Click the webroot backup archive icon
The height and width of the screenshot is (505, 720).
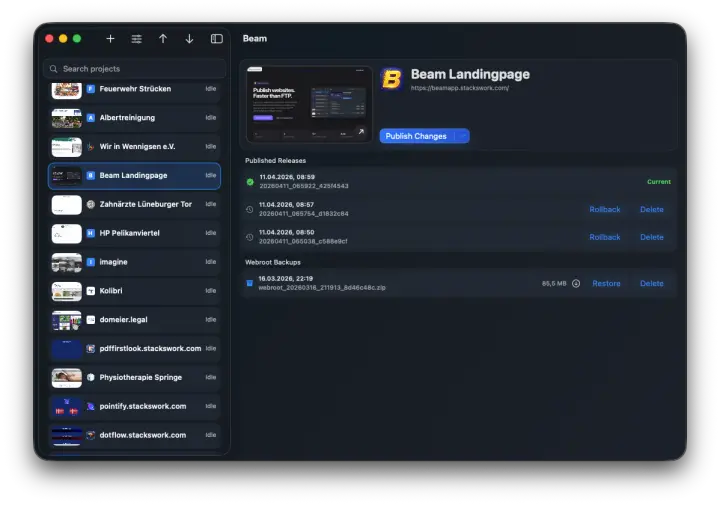(250, 284)
